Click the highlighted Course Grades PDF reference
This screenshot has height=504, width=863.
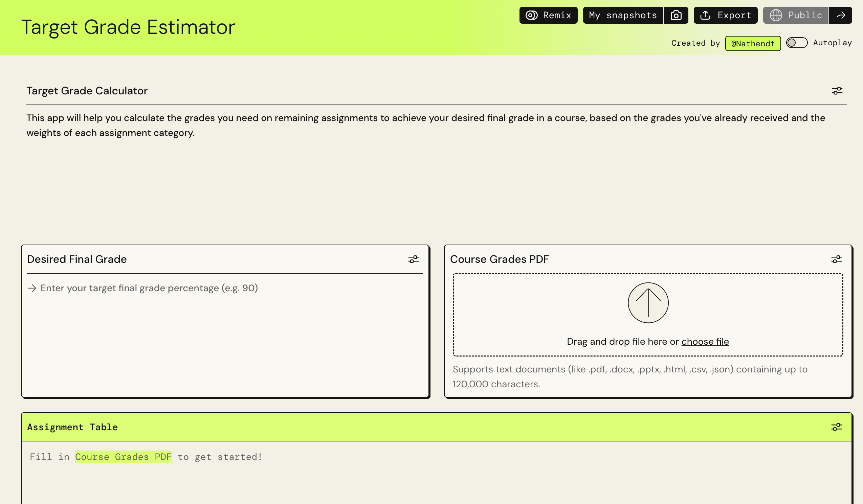(x=123, y=457)
